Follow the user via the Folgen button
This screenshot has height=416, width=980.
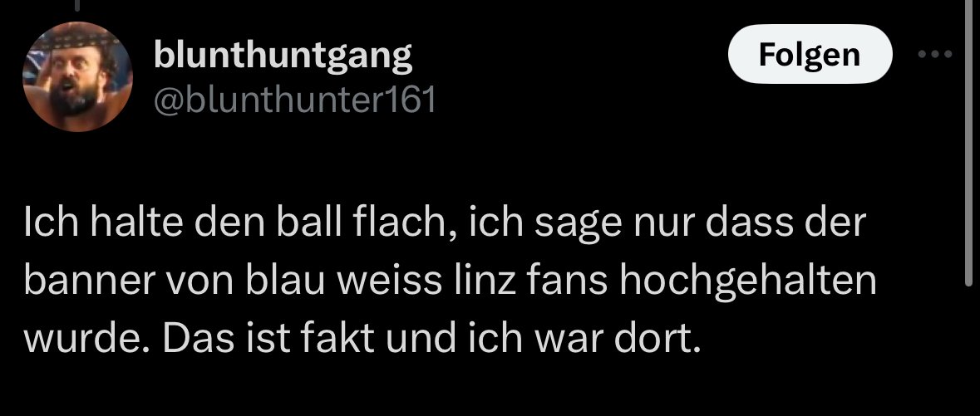[810, 54]
